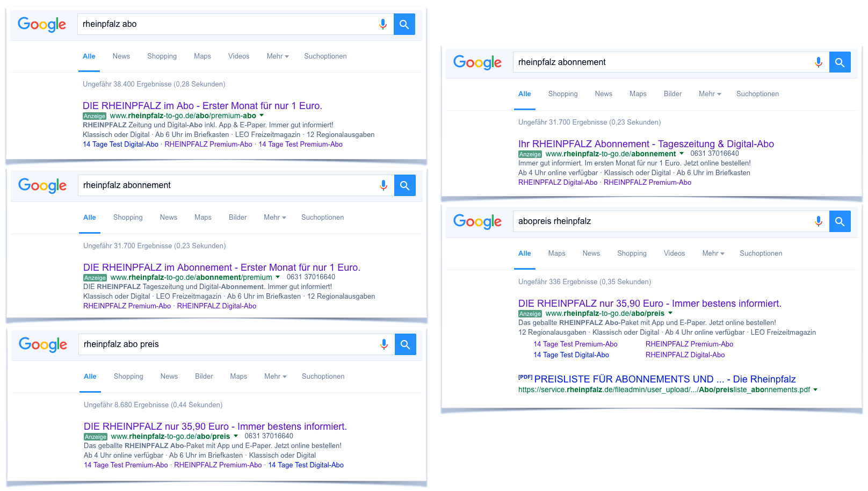Click the Google logo next to "rheinpfalz abo preis"
The image size is (868, 491).
click(x=42, y=344)
